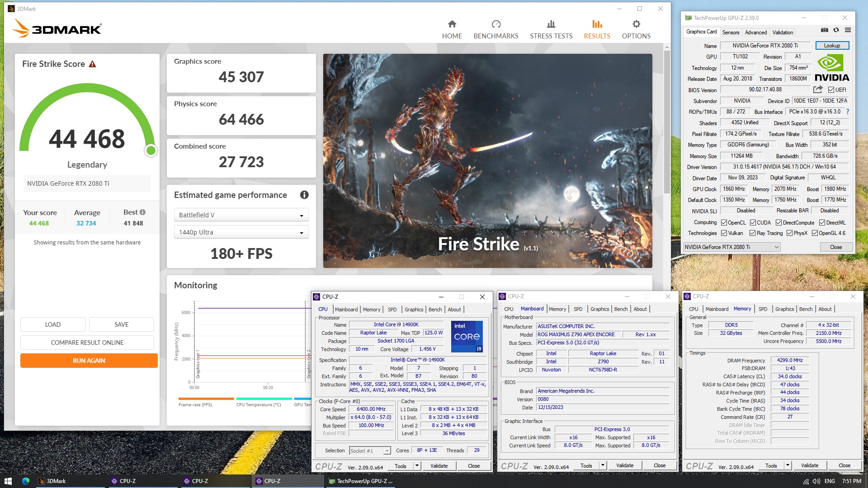Open Bench tab in CPU-Z CPU window
The image size is (868, 488).
(x=435, y=310)
